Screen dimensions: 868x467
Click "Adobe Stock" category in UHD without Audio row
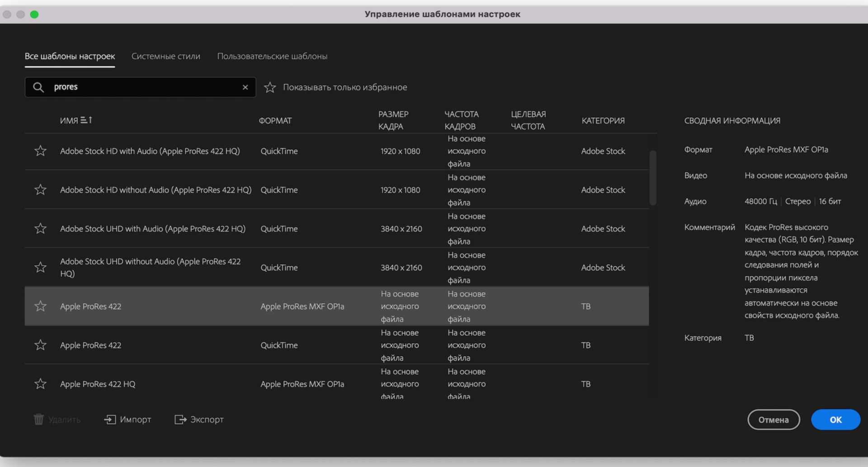(x=603, y=268)
